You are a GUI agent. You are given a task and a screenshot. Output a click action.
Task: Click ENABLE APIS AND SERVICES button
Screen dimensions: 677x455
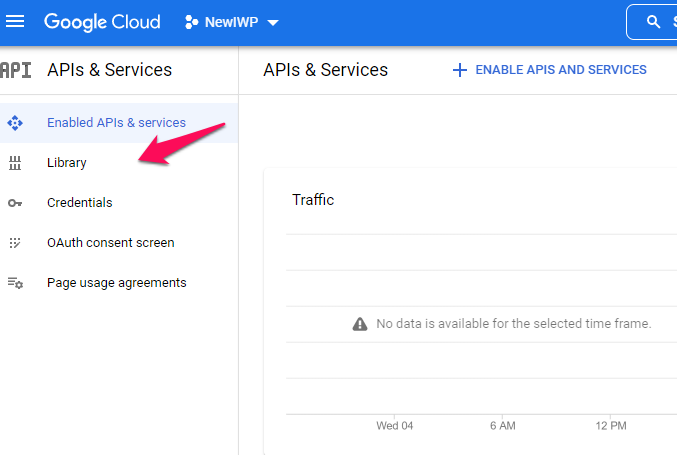pyautogui.click(x=550, y=70)
